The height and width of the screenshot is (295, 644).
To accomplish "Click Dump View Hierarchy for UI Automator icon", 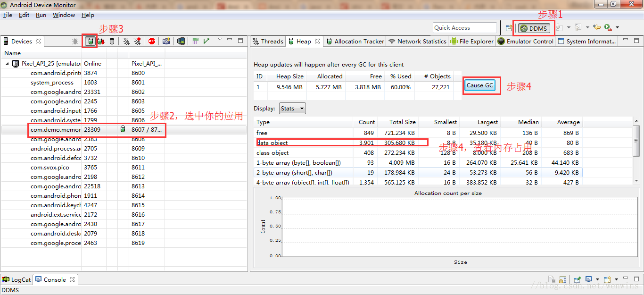I will (181, 42).
